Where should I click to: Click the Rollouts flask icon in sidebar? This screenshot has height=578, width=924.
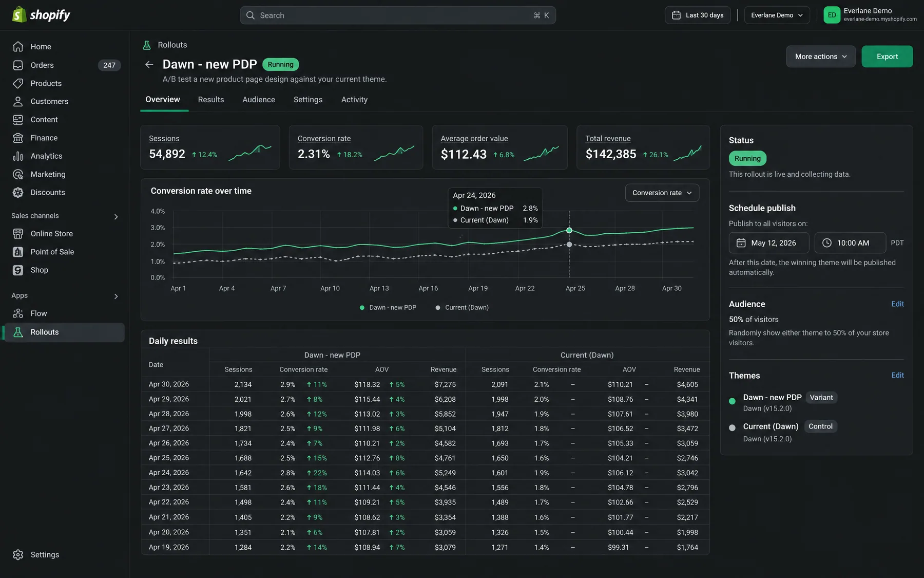tap(18, 332)
